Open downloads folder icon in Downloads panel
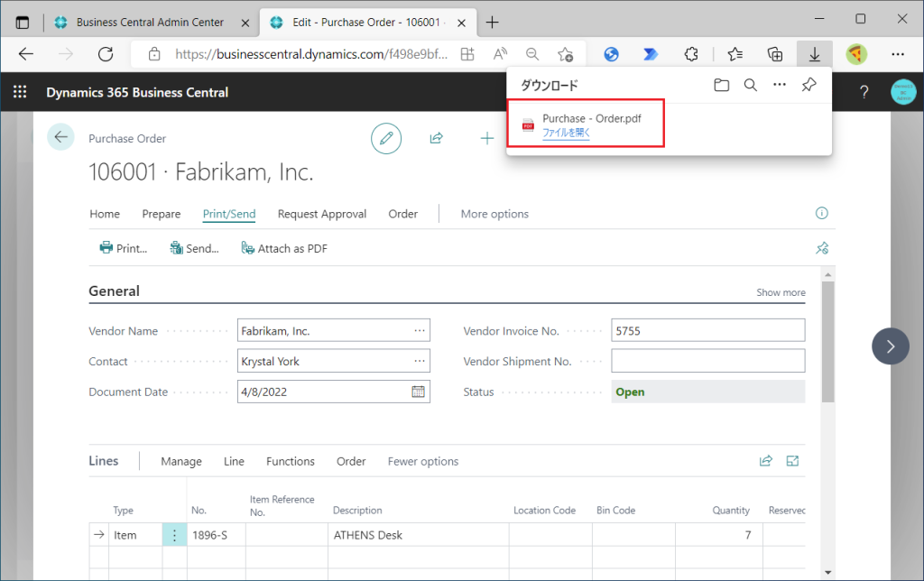The image size is (924, 581). pos(721,85)
